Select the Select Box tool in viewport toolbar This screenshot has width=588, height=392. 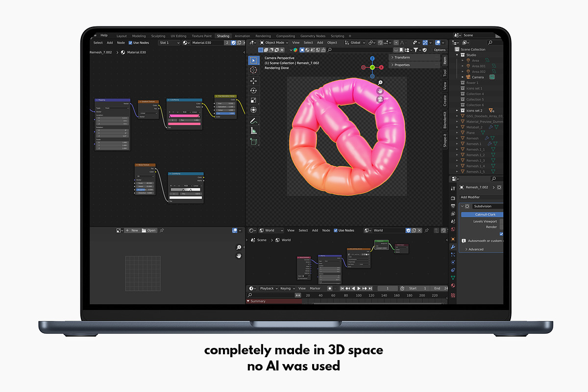click(253, 60)
